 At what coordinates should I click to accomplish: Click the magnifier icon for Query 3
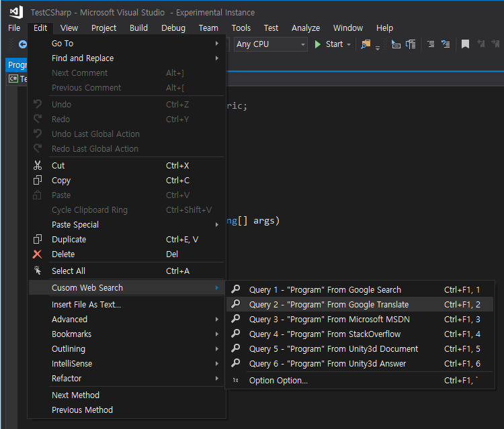[236, 319]
